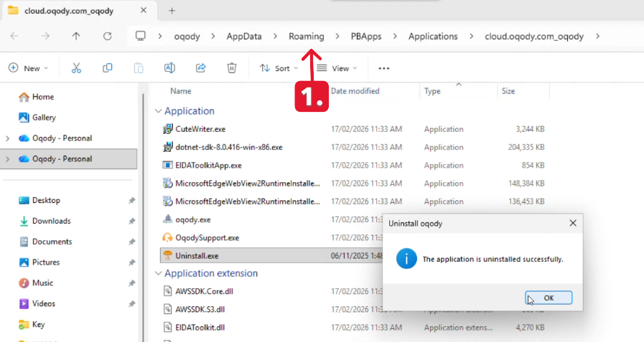
Task: Open the New dropdown menu
Action: coord(29,68)
